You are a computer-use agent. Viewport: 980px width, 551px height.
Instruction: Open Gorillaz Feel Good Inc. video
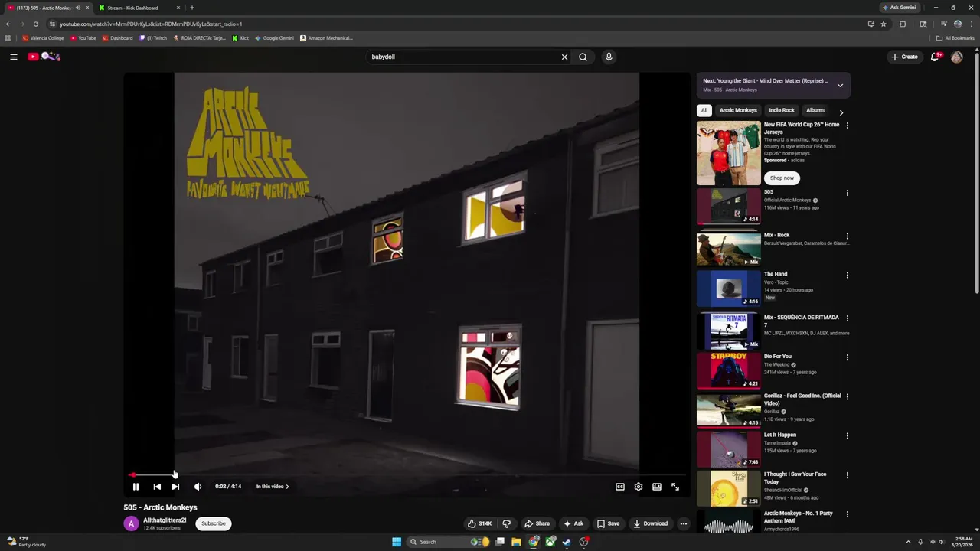point(729,410)
